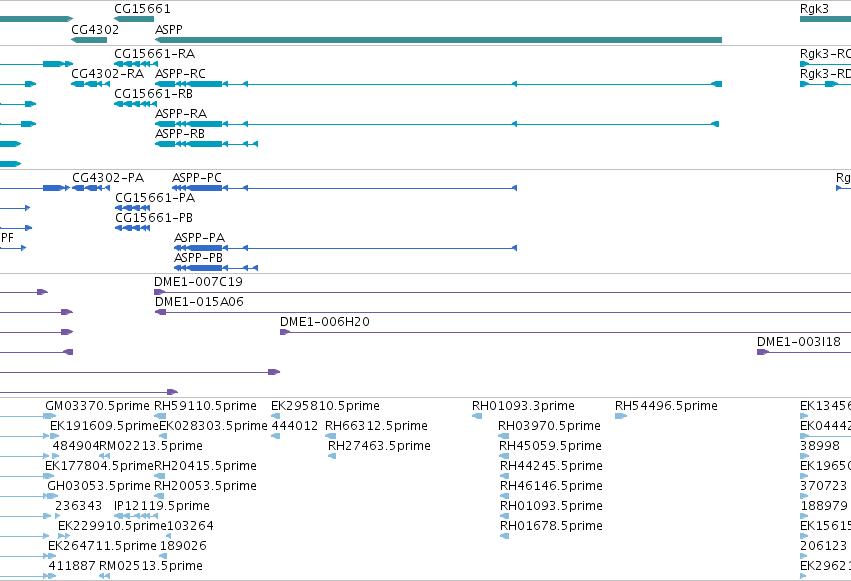Select the DME1-006H20 clone start arrow
The width and height of the screenshot is (851, 581).
click(285, 332)
